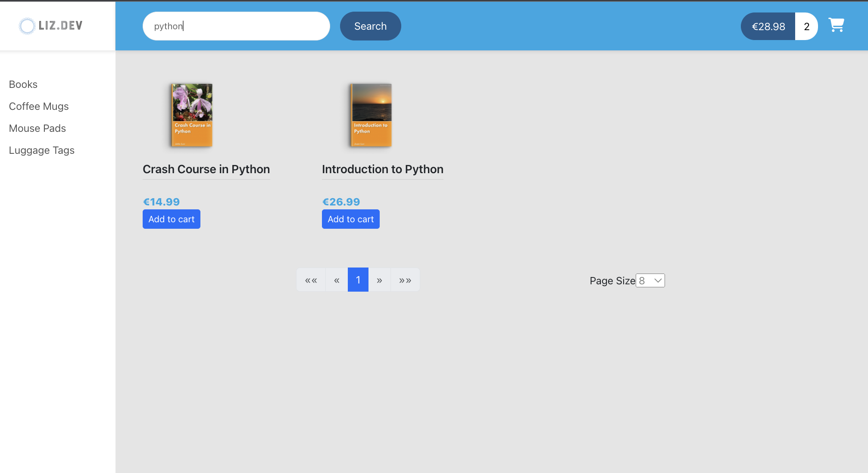Screen dimensions: 868x473
Task: Add Crash Course in Python to cart
Action: (171, 219)
